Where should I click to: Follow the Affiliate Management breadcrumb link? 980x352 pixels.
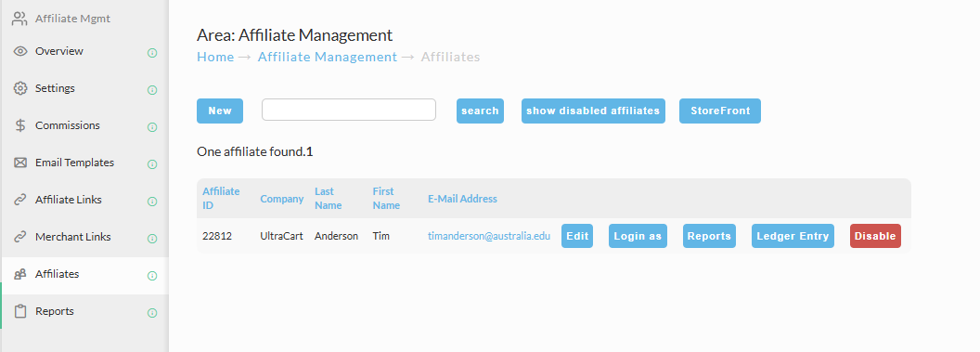pyautogui.click(x=328, y=57)
